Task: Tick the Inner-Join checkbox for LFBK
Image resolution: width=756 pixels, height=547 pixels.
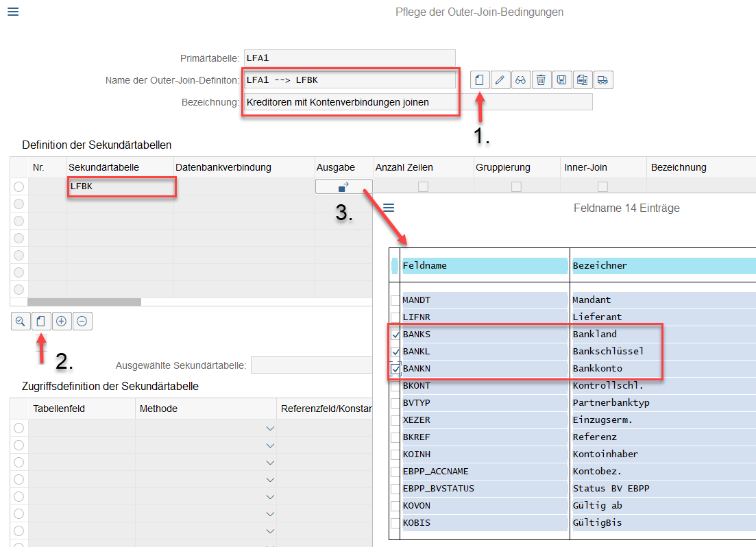Action: pos(602,186)
